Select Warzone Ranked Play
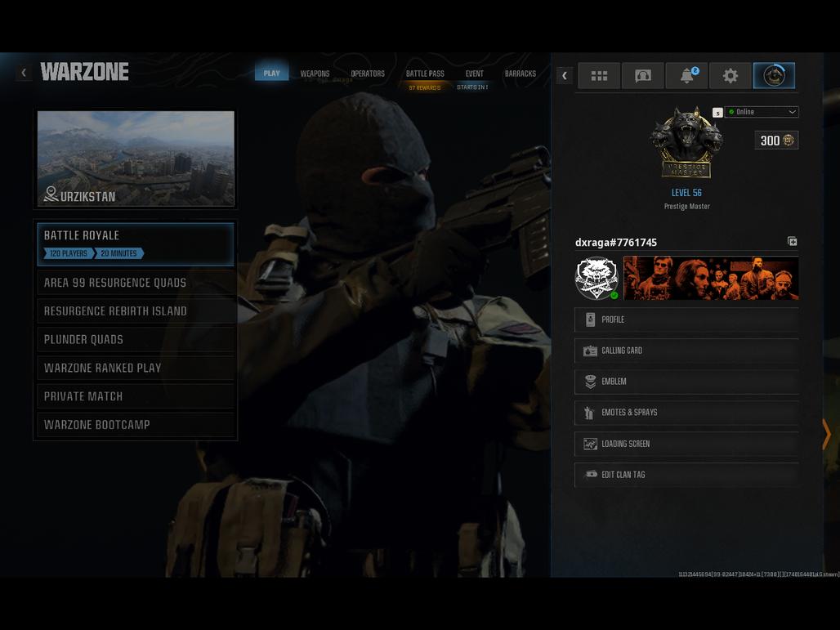The width and height of the screenshot is (840, 630). (x=136, y=368)
